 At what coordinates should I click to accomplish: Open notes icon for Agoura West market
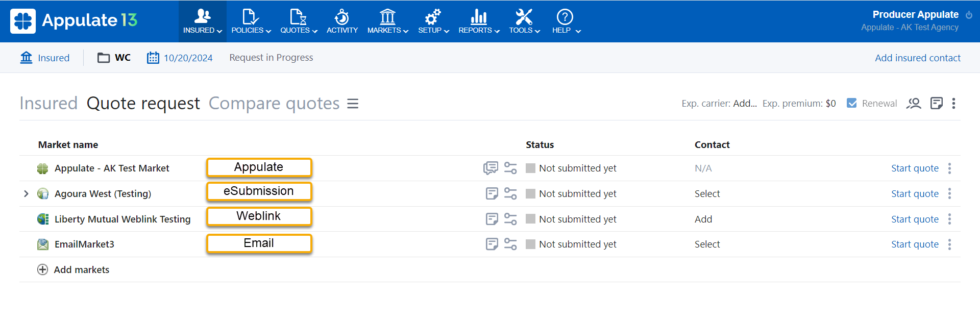click(x=492, y=193)
